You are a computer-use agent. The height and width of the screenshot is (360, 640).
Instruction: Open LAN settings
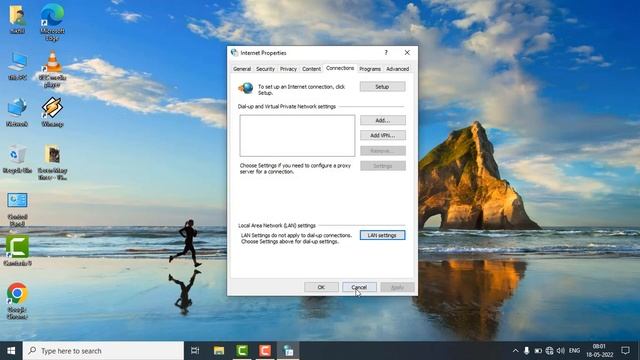click(x=382, y=235)
